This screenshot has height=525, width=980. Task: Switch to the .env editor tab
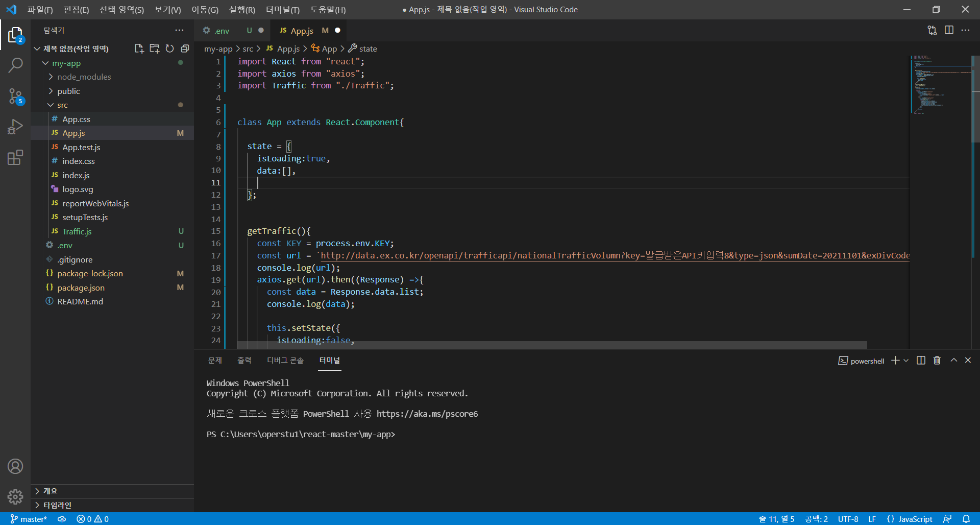pyautogui.click(x=233, y=31)
